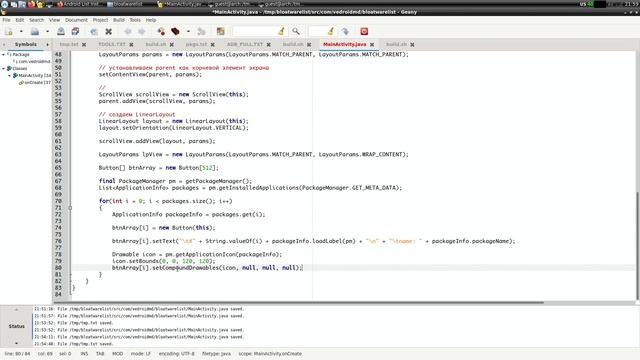This screenshot has width=640, height=360.
Task: Open the Build actions dropdown arrow
Action: point(188,31)
